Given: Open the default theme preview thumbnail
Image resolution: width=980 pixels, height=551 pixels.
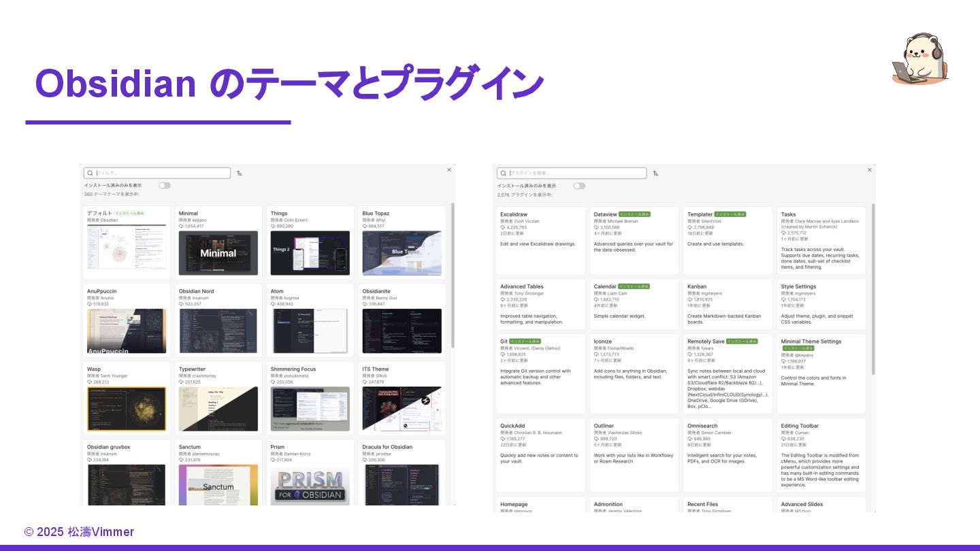Looking at the screenshot, I should click(127, 248).
